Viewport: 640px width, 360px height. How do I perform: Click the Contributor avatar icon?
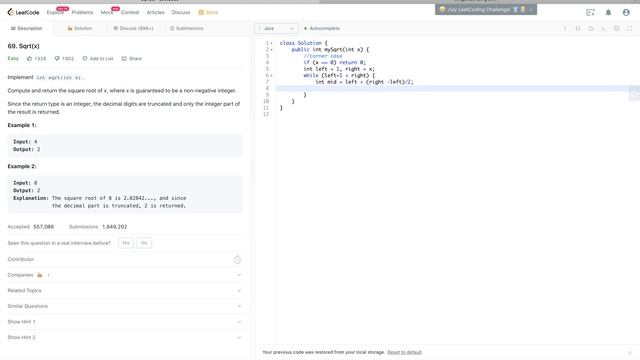click(237, 260)
